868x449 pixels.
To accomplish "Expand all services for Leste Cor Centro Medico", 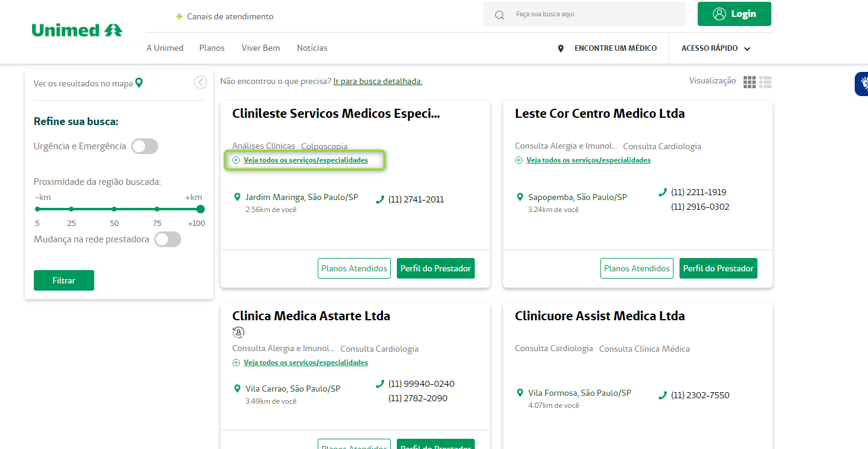I will pyautogui.click(x=588, y=160).
